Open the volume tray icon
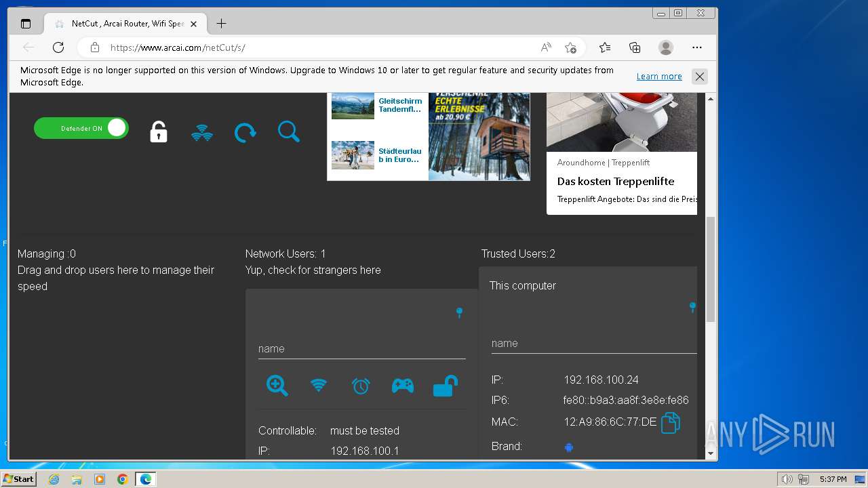 click(787, 479)
